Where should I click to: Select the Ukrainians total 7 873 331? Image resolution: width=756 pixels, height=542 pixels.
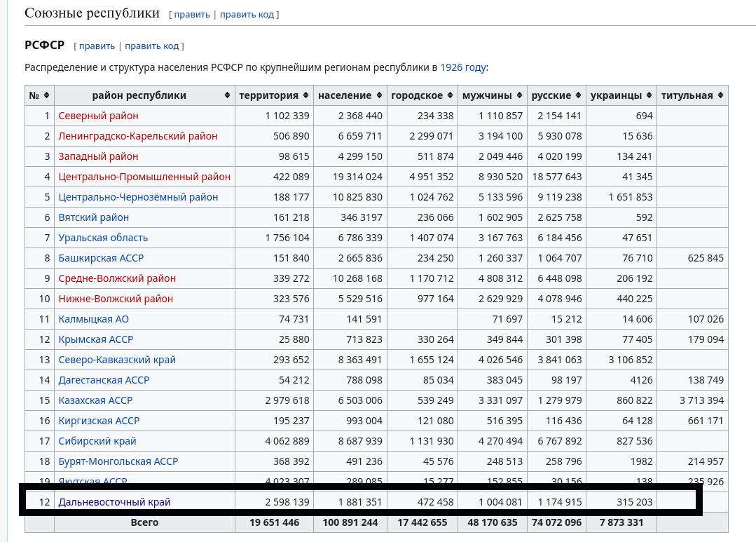click(x=621, y=522)
